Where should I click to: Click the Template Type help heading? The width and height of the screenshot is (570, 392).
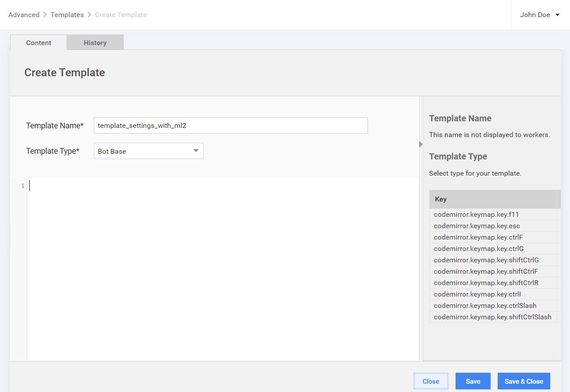[x=458, y=156]
